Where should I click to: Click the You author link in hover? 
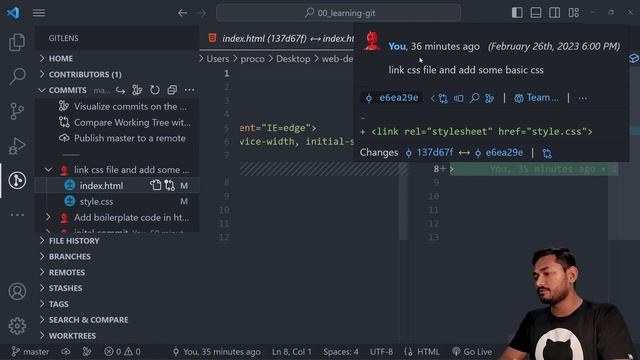point(397,47)
